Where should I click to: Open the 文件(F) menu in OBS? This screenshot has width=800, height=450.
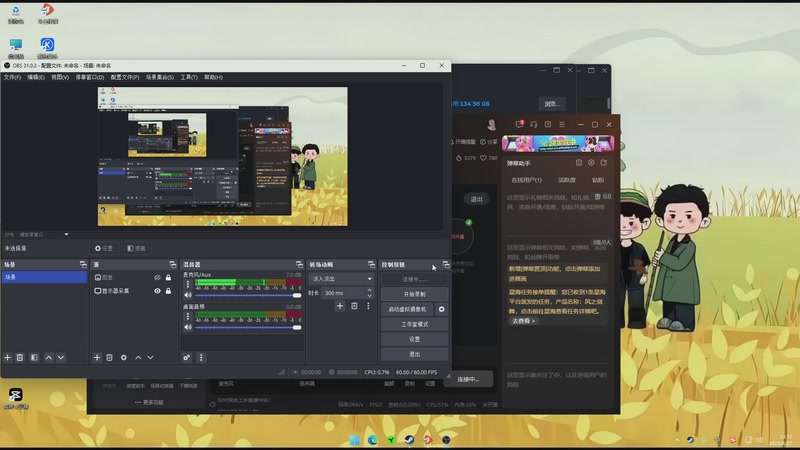12,78
